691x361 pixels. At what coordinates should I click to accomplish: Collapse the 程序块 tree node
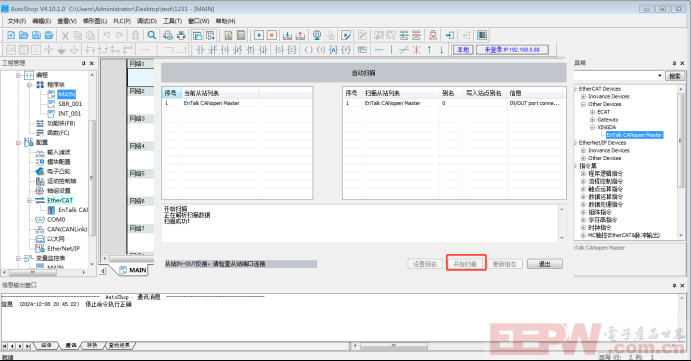click(x=30, y=85)
